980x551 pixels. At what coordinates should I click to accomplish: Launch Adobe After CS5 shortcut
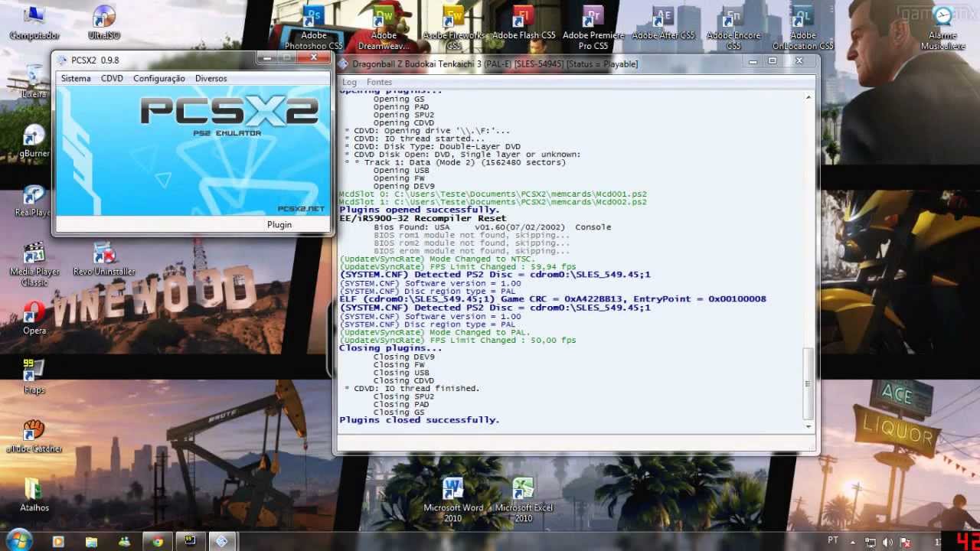(663, 23)
